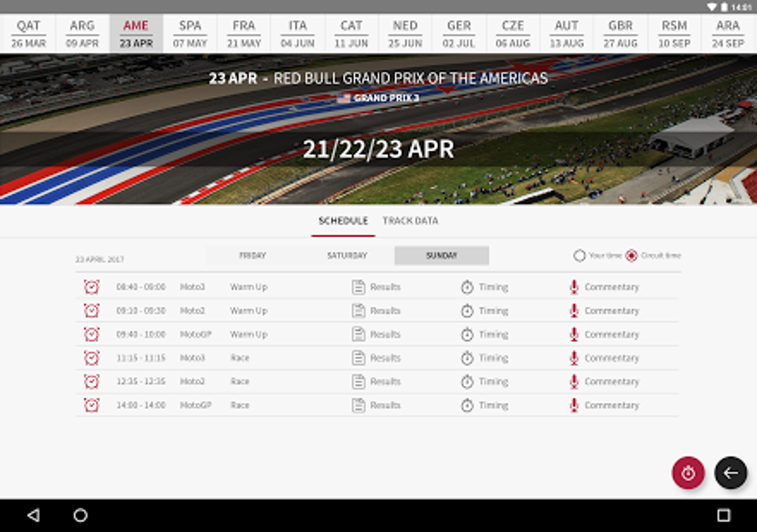Image resolution: width=757 pixels, height=532 pixels.
Task: Show Friday's schedule
Action: coord(252,255)
